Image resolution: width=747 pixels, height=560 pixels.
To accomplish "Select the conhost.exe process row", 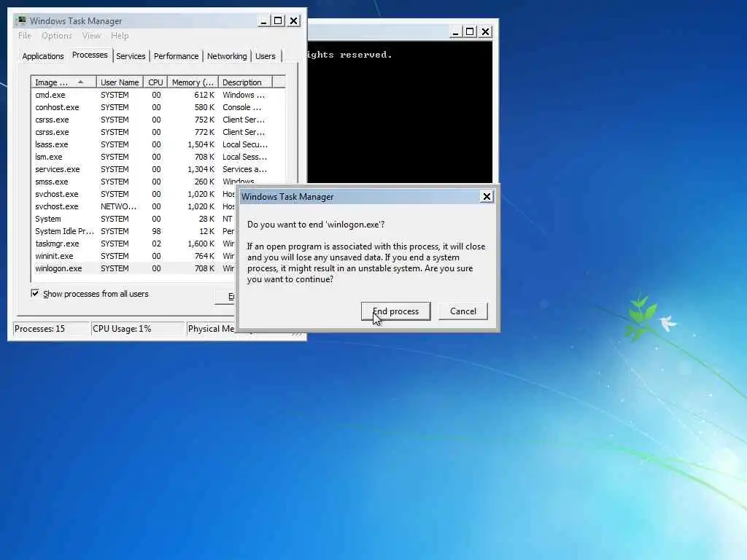I will pos(158,107).
